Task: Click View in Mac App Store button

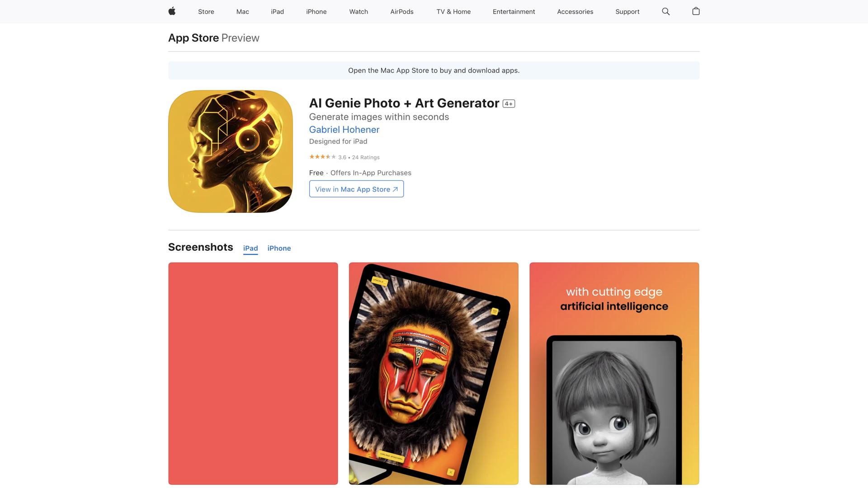Action: [356, 189]
